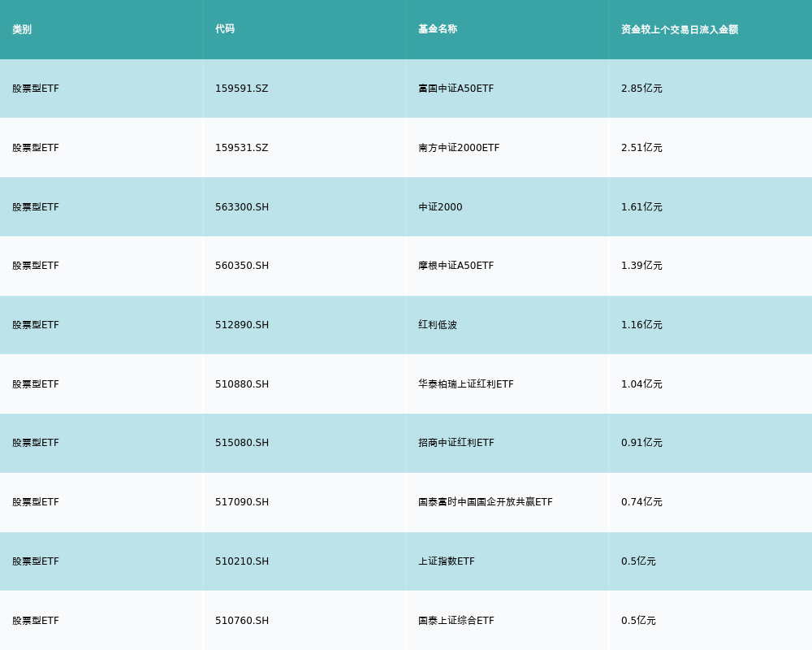Click 股票型ETF in the 159531.SZ row

click(36, 148)
